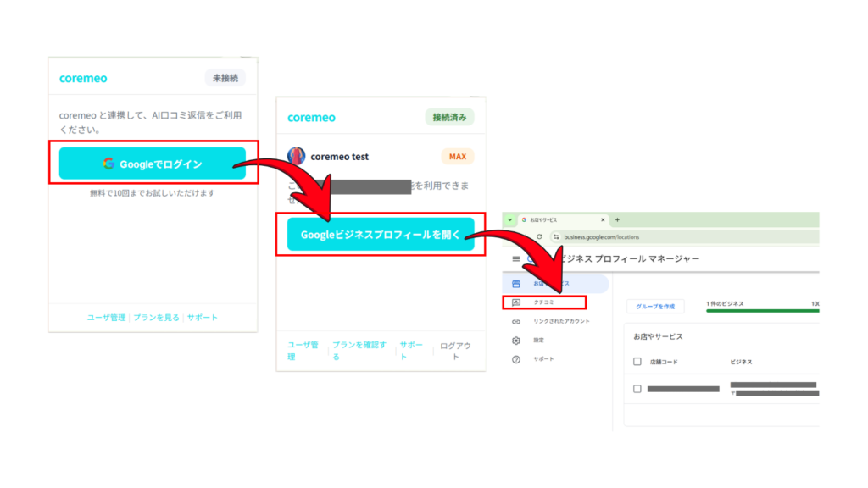Tick the checkbox on the business row

pos(637,389)
